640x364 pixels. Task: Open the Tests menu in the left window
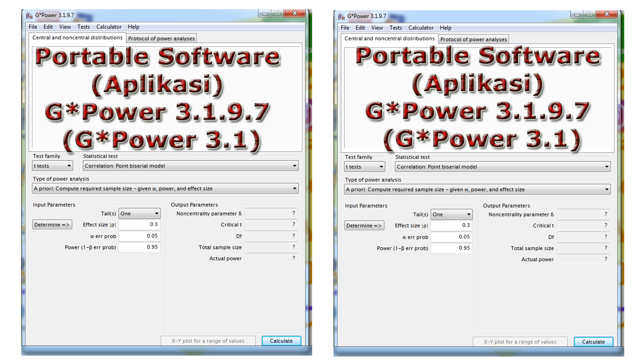click(83, 27)
